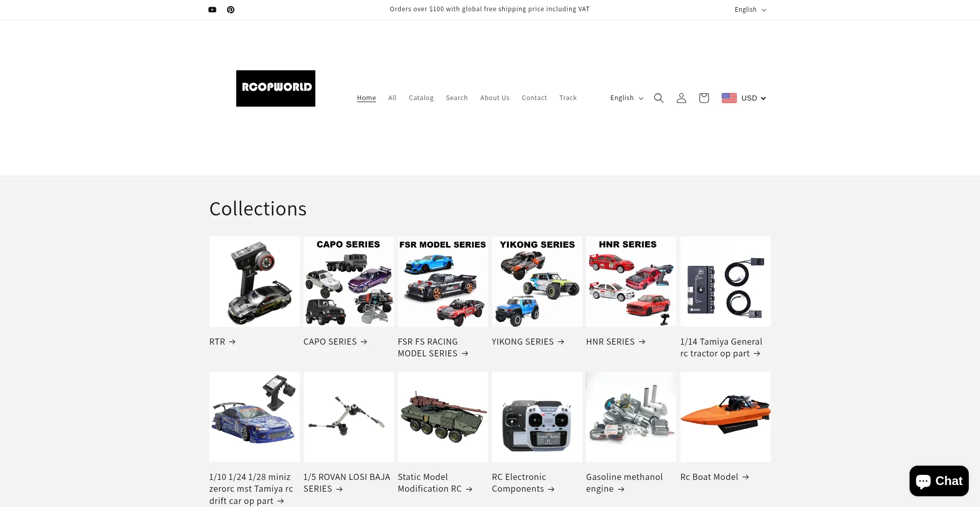
Task: Expand the top bar English language dropdown
Action: [x=750, y=10]
